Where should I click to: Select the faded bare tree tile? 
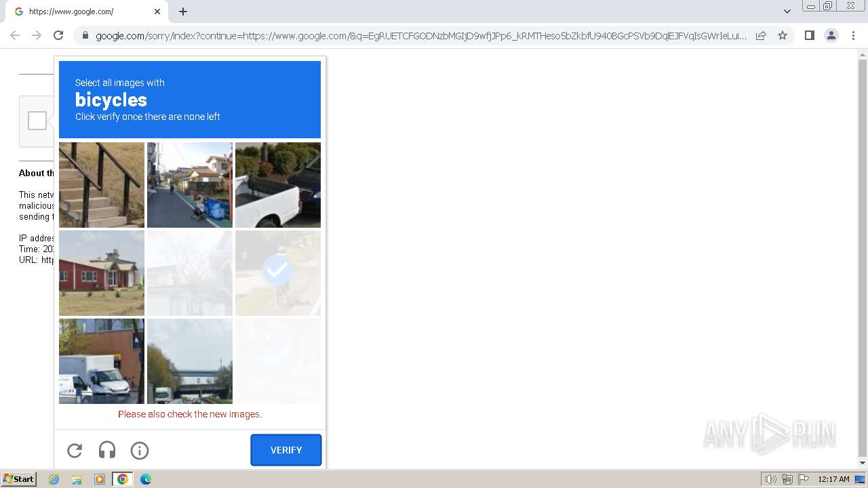190,273
